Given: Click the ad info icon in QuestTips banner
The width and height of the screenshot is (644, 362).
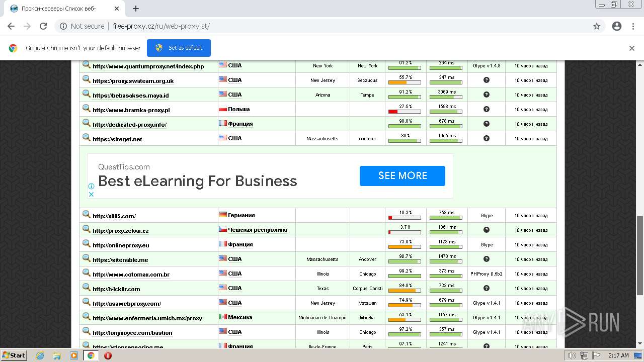Looking at the screenshot, I should pyautogui.click(x=92, y=187).
